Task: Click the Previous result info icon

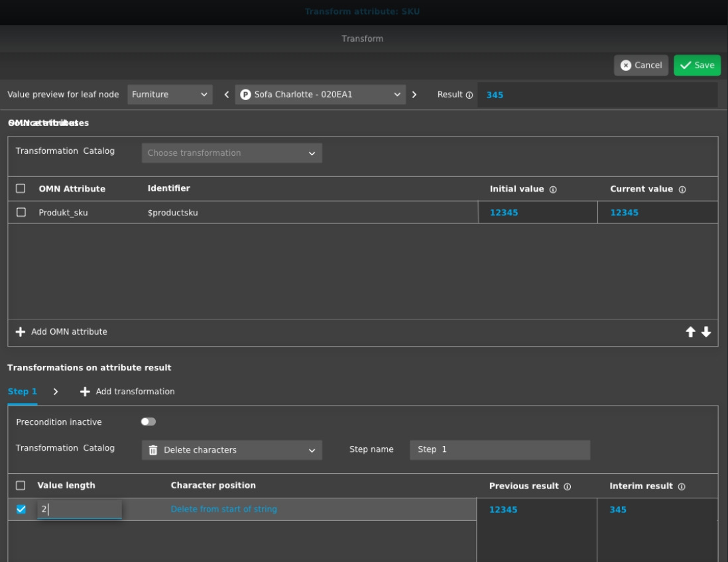Action: pyautogui.click(x=567, y=486)
